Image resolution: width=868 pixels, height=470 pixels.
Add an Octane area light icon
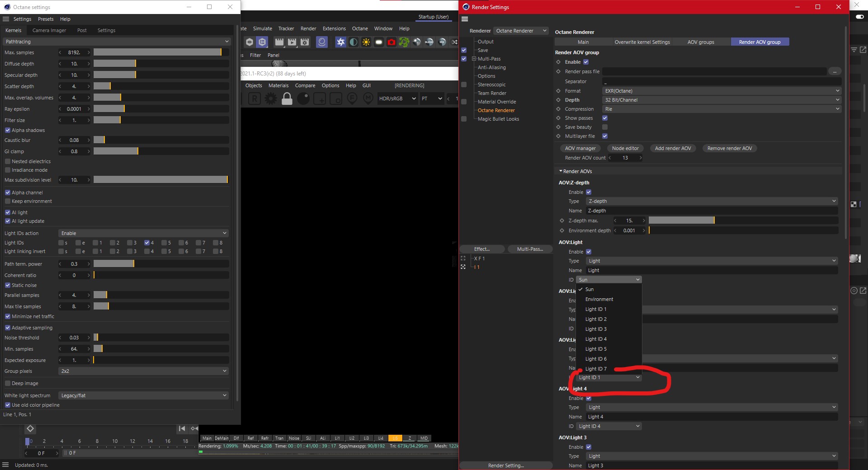(379, 42)
